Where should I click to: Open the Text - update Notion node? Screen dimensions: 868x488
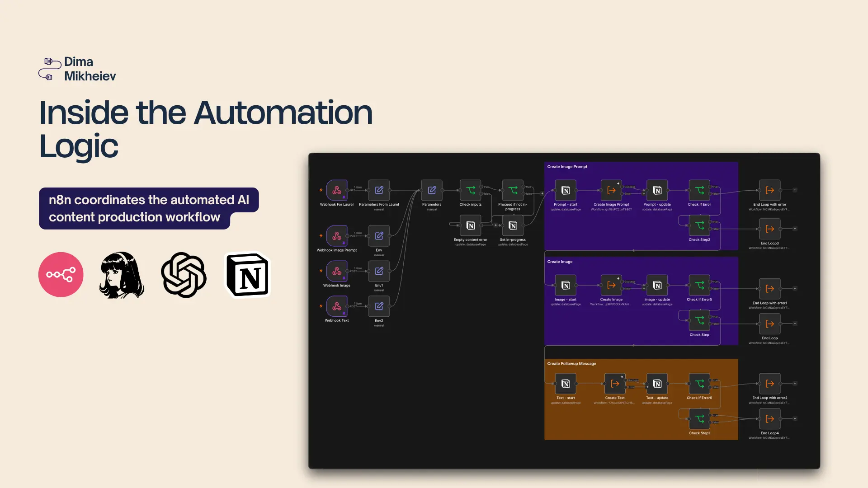657,384
